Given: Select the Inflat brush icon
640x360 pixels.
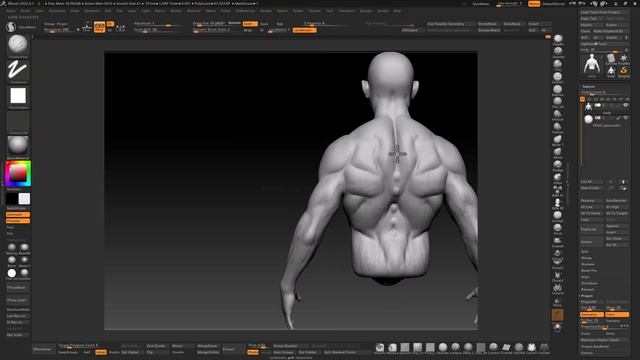Looking at the screenshot, I should pos(558,178).
